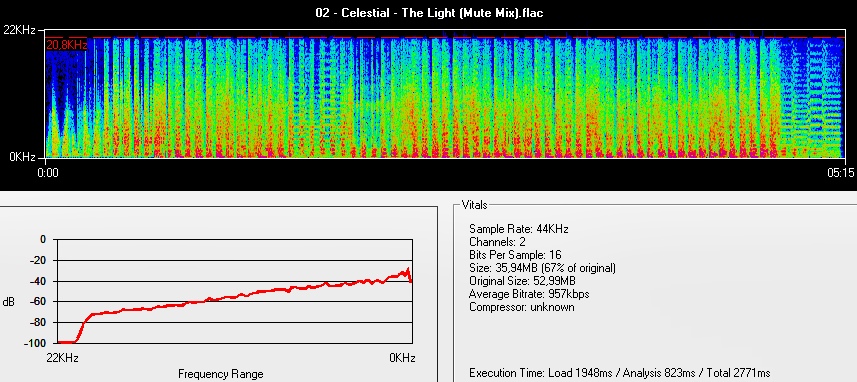This screenshot has height=382, width=857.
Task: Click the '-100' dB axis value
Action: coord(34,343)
